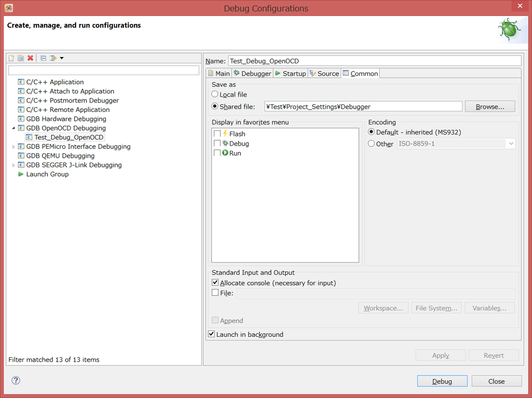The height and width of the screenshot is (398, 532).
Task: Open the Other encoding dropdown
Action: (510, 143)
